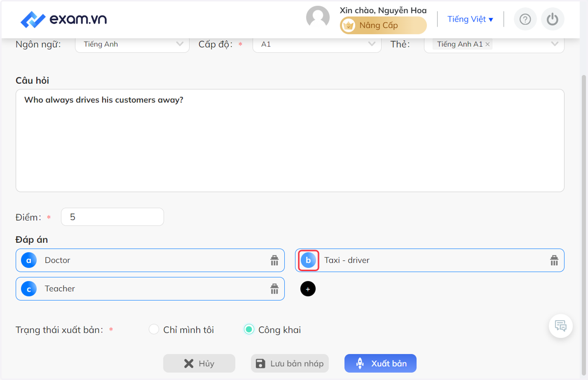Click the Taxi - driver answer text
Screen dimensions: 588x380
(x=347, y=260)
